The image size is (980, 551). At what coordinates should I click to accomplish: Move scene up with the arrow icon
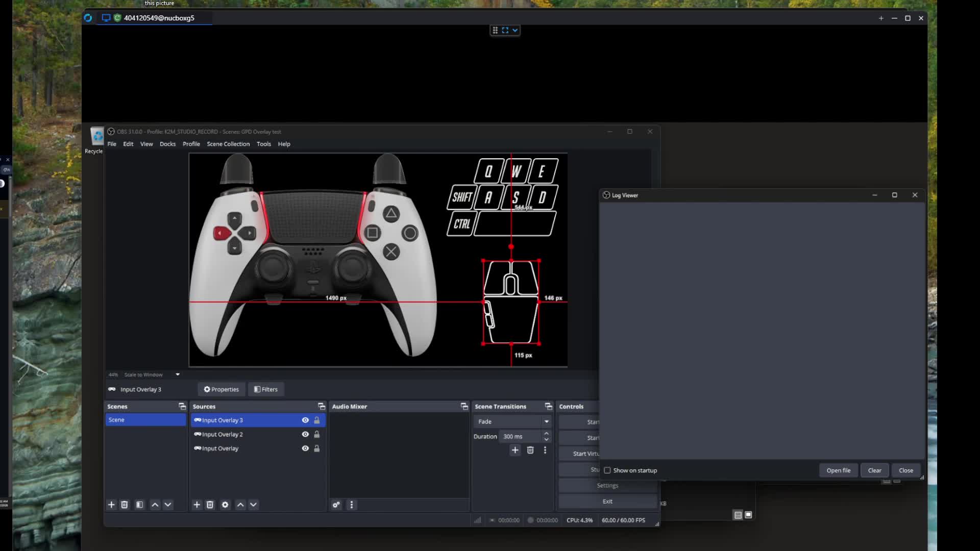click(x=155, y=505)
